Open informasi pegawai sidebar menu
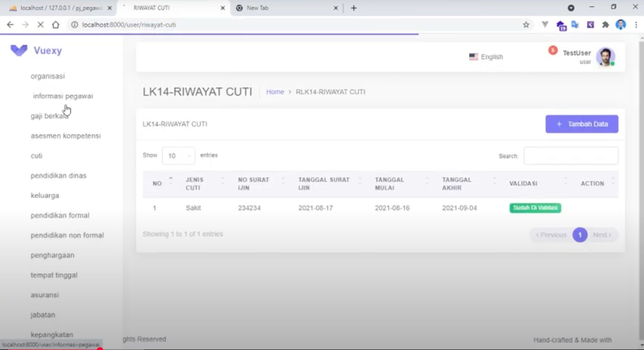This screenshot has height=350, width=644. (63, 96)
